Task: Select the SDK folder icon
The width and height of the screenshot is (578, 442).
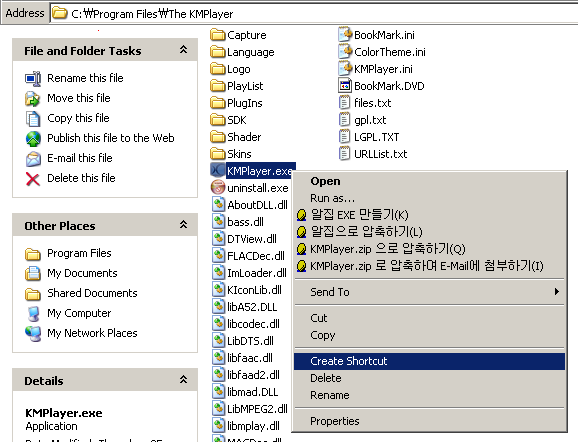Action: click(x=217, y=120)
